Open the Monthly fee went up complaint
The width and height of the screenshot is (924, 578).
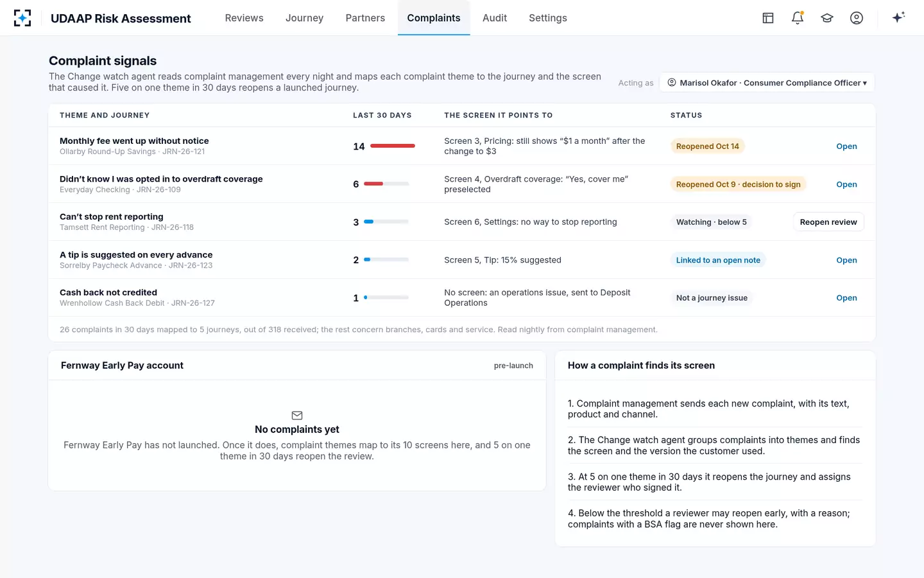(846, 146)
